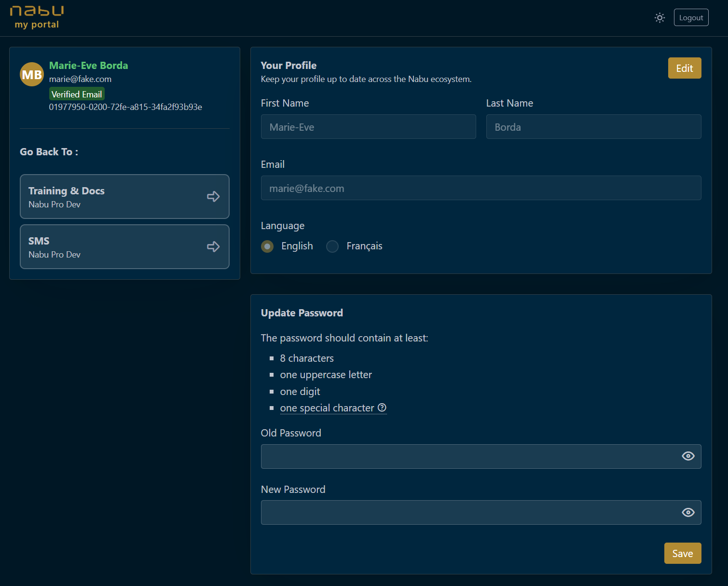728x586 pixels.
Task: Click the Last Name field
Action: [593, 127]
